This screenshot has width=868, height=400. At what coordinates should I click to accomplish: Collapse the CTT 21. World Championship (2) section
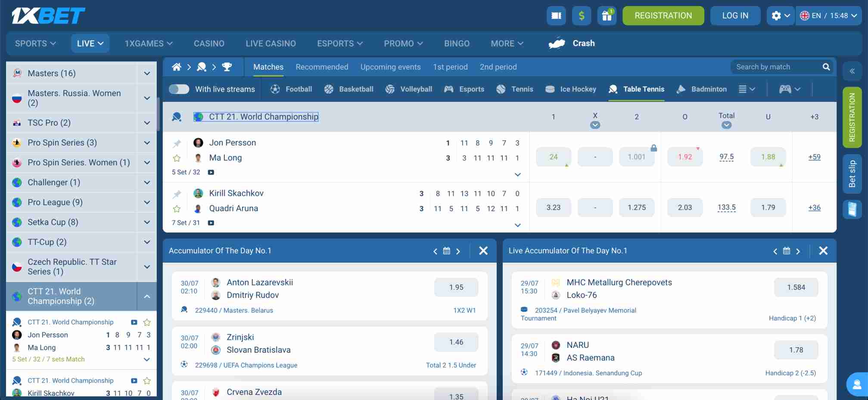pyautogui.click(x=147, y=296)
